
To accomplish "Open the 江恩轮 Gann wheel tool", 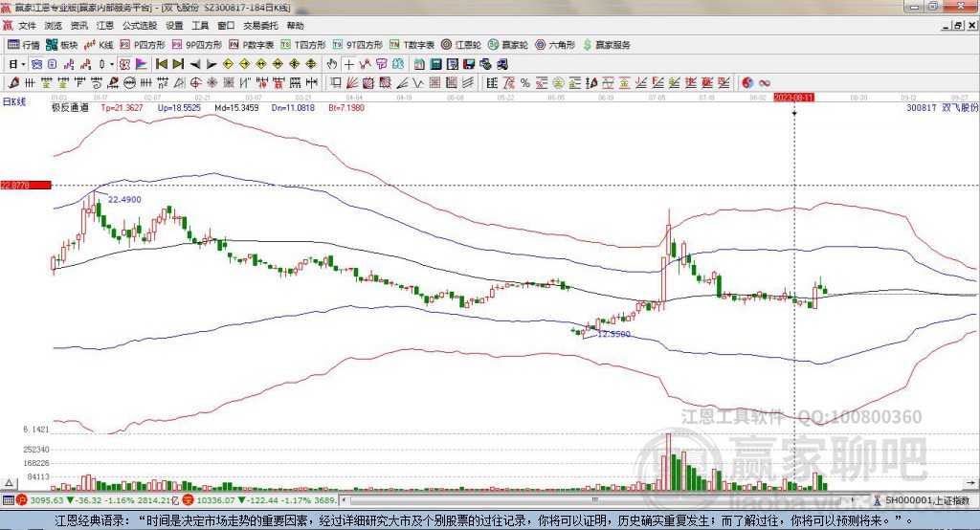I will (463, 45).
